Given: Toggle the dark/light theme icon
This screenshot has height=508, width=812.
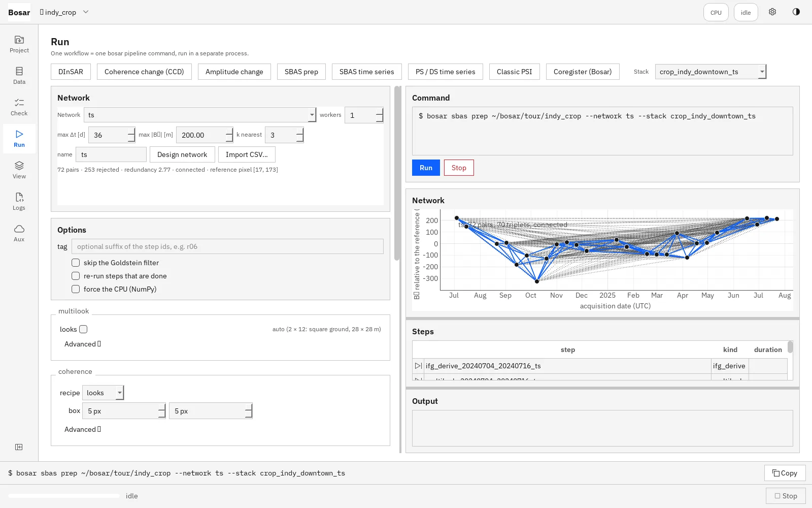Looking at the screenshot, I should click(x=796, y=12).
